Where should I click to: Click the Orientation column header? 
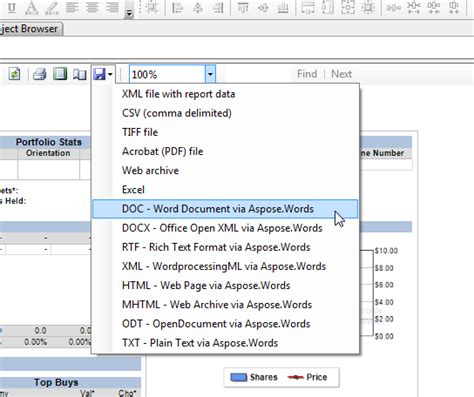click(x=48, y=153)
